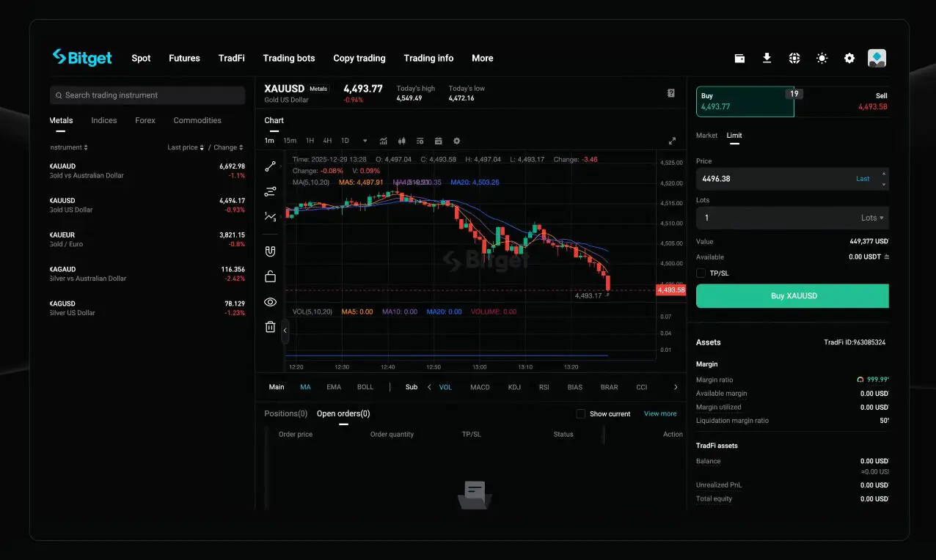936x560 pixels.
Task: Click the search magnifier icon
Action: click(58, 95)
